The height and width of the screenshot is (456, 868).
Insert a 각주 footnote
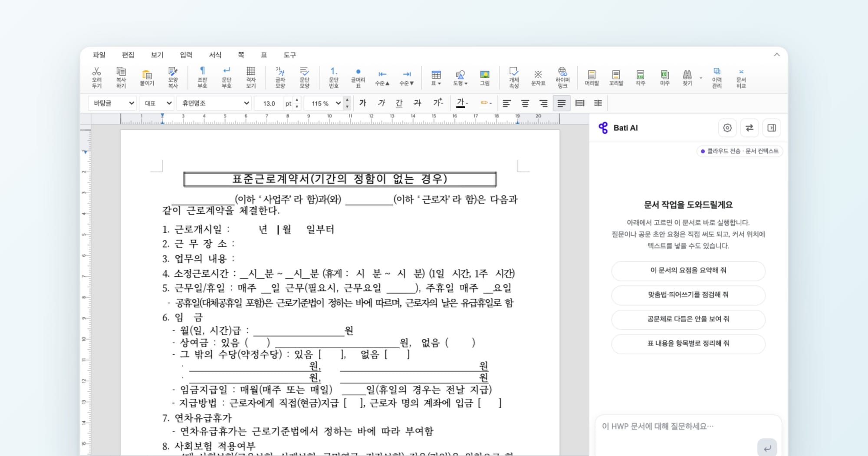coord(641,77)
